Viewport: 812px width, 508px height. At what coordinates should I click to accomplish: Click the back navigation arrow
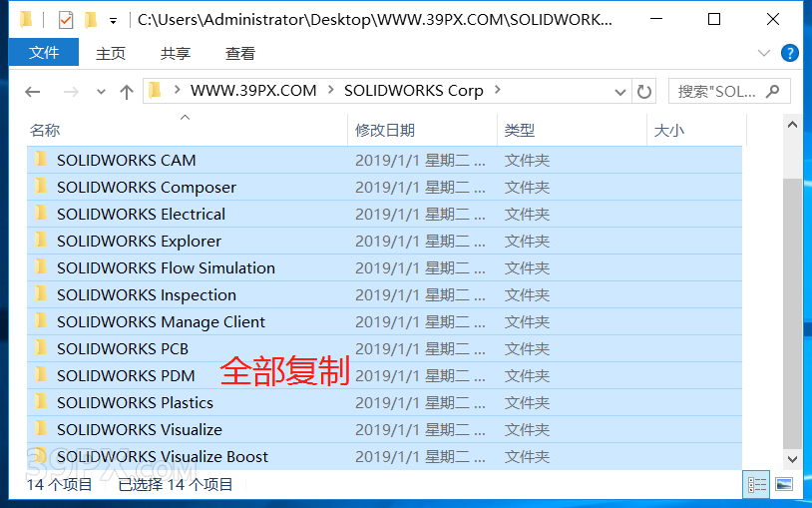click(x=33, y=92)
